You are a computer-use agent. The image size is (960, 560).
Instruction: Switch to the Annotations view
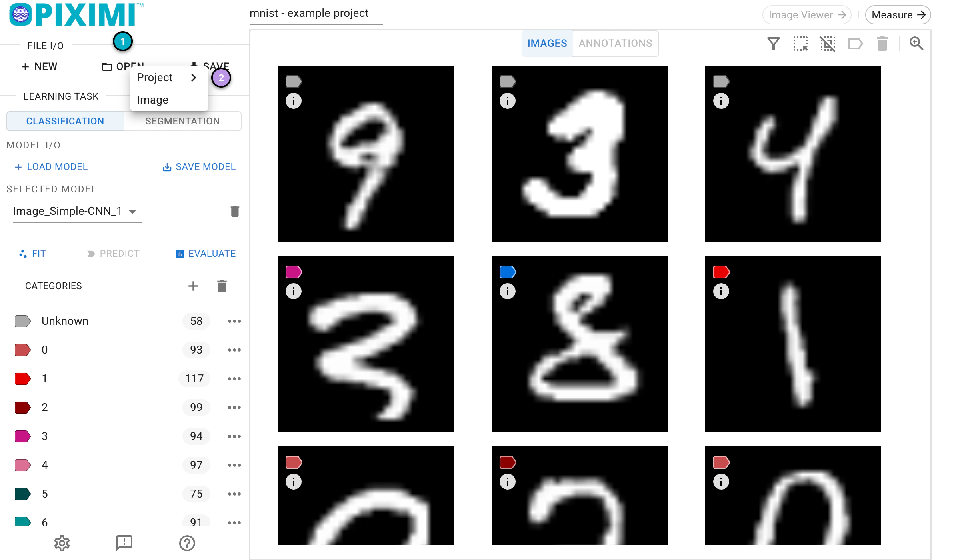[615, 43]
